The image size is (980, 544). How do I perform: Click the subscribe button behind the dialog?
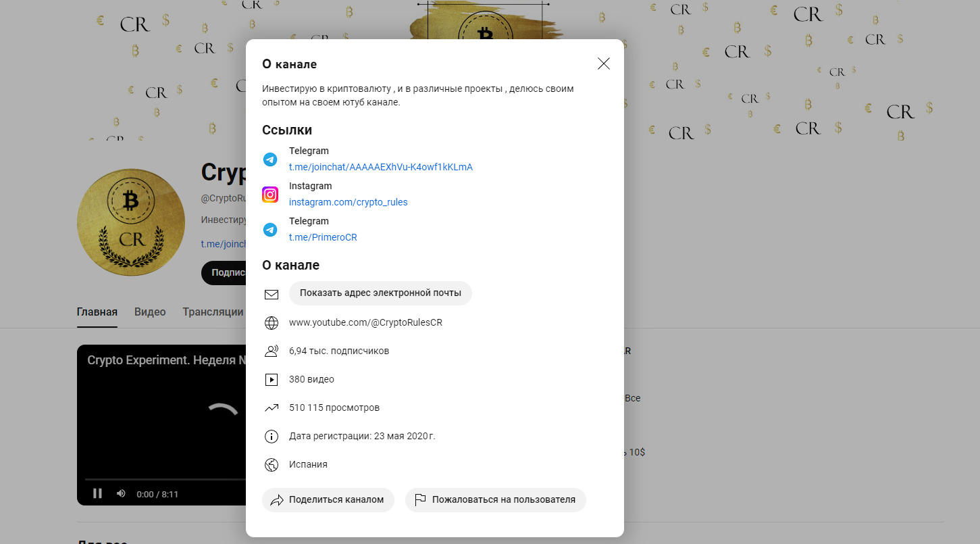point(224,272)
